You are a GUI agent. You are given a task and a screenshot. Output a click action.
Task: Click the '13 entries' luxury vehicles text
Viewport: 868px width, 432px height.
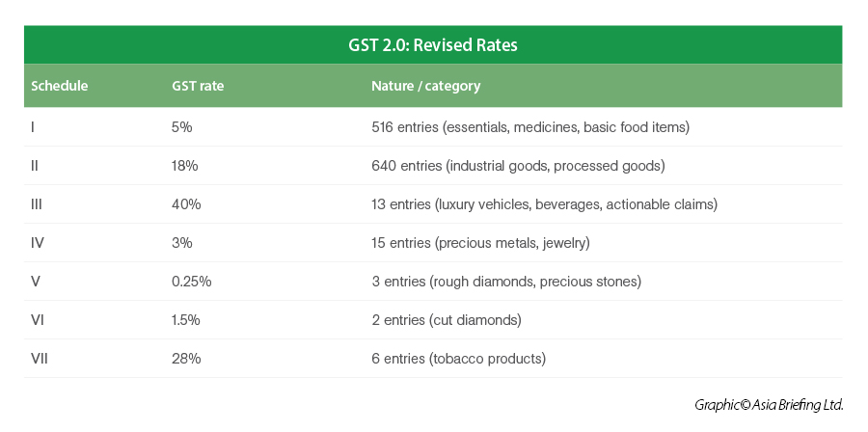click(544, 204)
